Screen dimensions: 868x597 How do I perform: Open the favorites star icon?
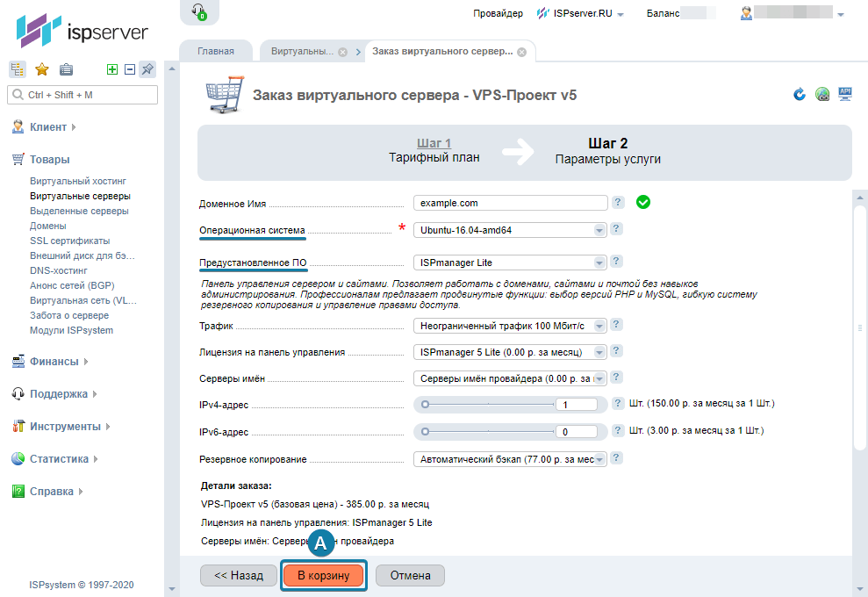tap(41, 69)
